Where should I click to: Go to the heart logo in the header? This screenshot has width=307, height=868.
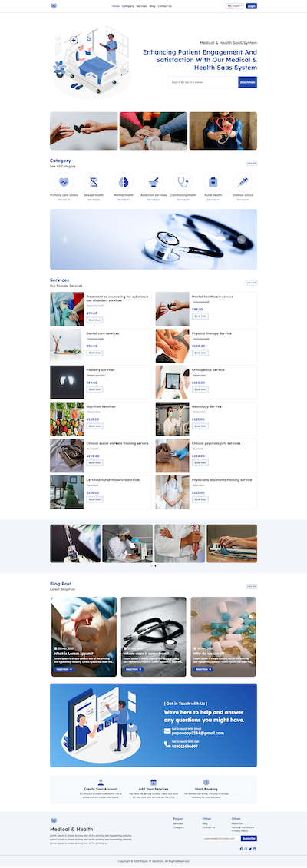point(54,6)
